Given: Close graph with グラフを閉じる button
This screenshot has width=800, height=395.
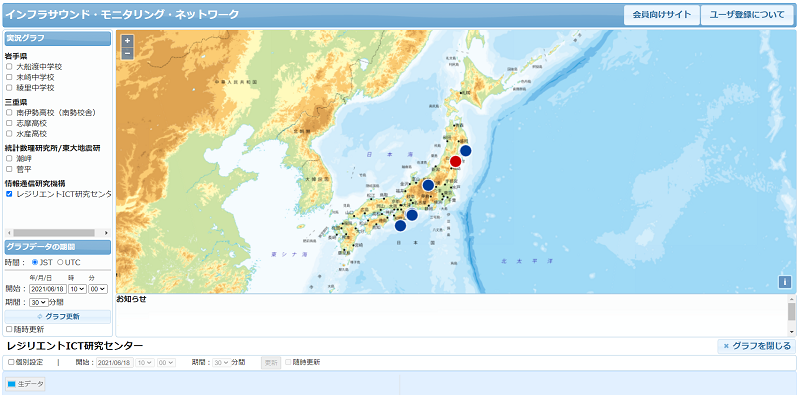Looking at the screenshot, I should click(757, 346).
